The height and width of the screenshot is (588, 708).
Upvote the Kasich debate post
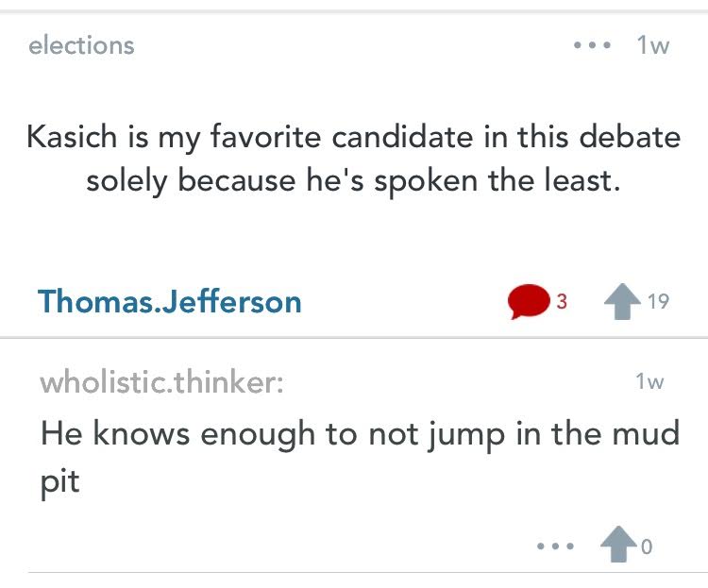click(x=622, y=304)
